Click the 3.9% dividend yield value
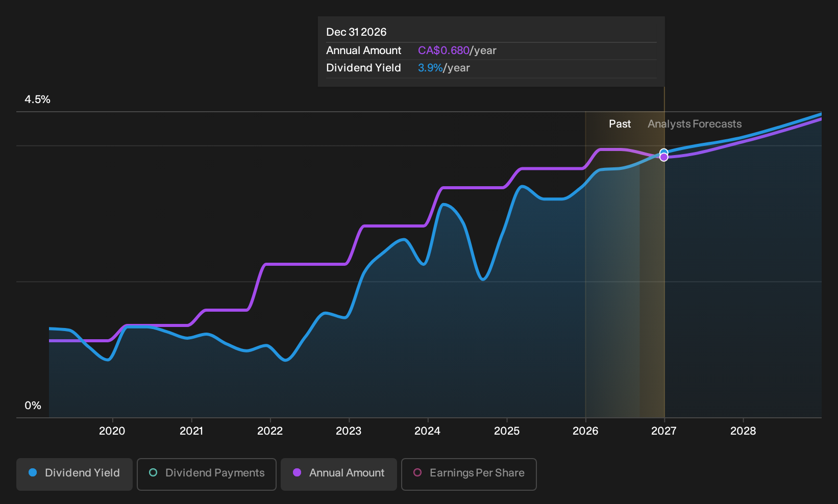Viewport: 838px width, 504px height. tap(430, 68)
